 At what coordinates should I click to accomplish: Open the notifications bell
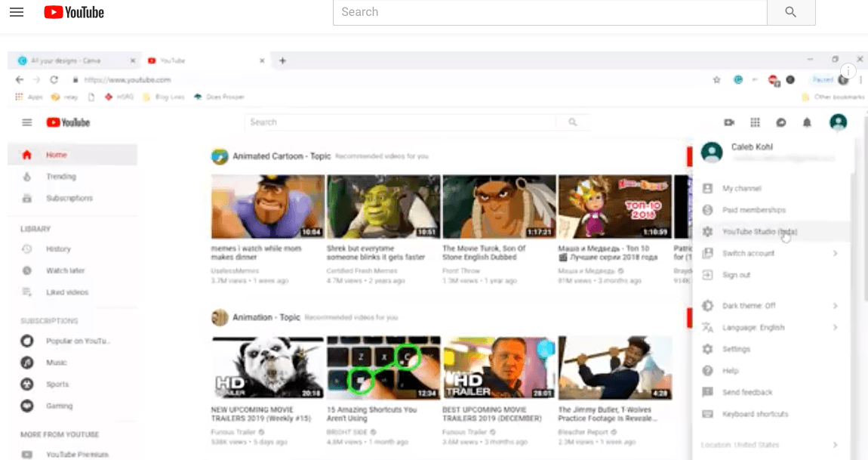(807, 122)
